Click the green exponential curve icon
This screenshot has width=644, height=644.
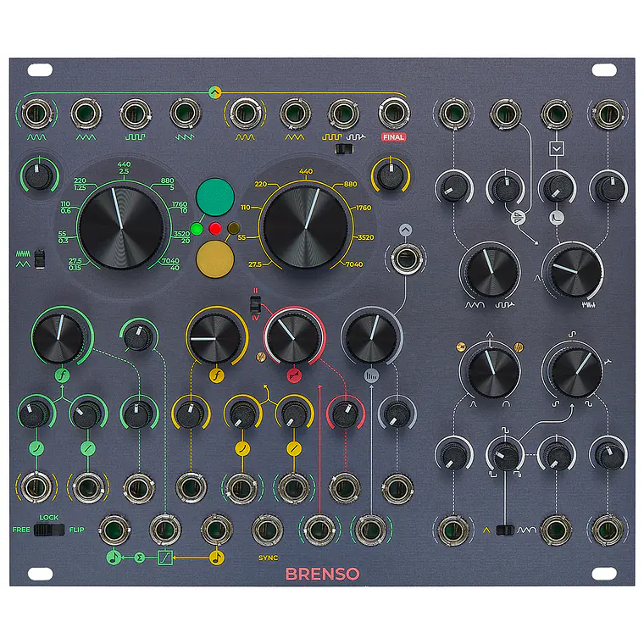point(36,448)
